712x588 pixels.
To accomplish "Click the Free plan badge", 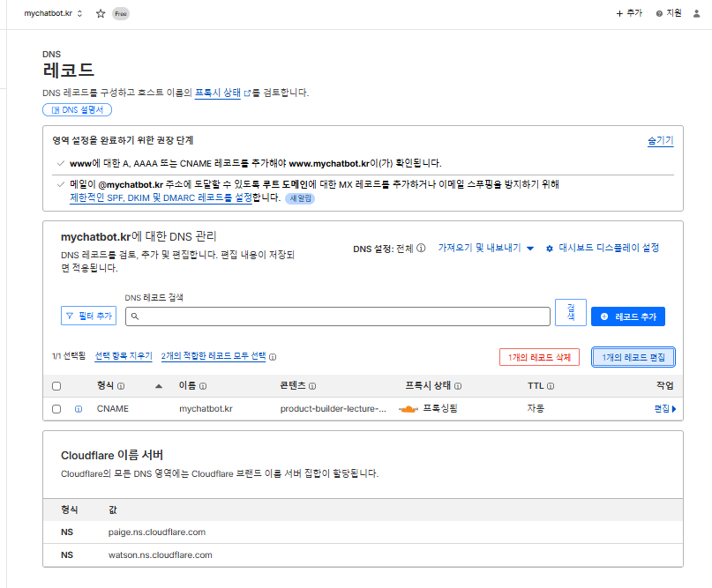I will pos(121,13).
